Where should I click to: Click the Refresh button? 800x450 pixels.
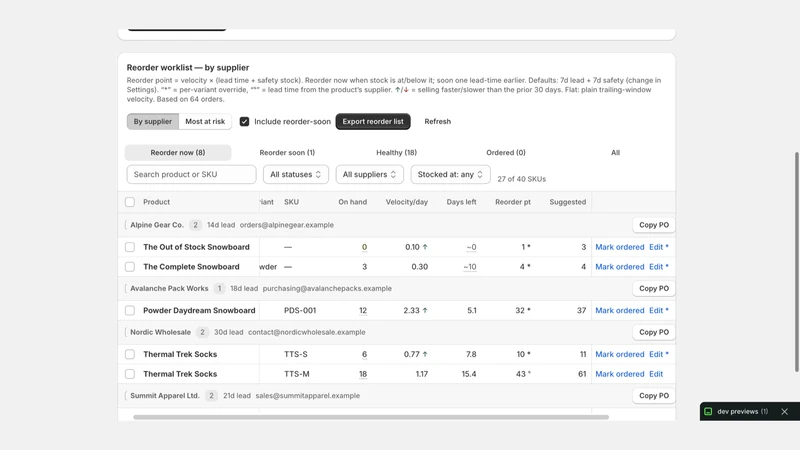click(x=438, y=121)
